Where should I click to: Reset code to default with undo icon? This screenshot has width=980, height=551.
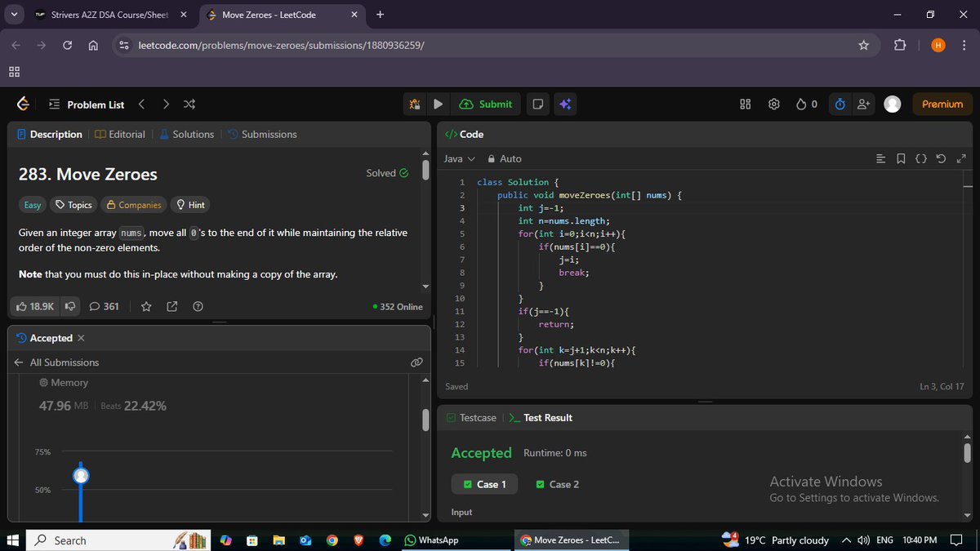coord(941,158)
